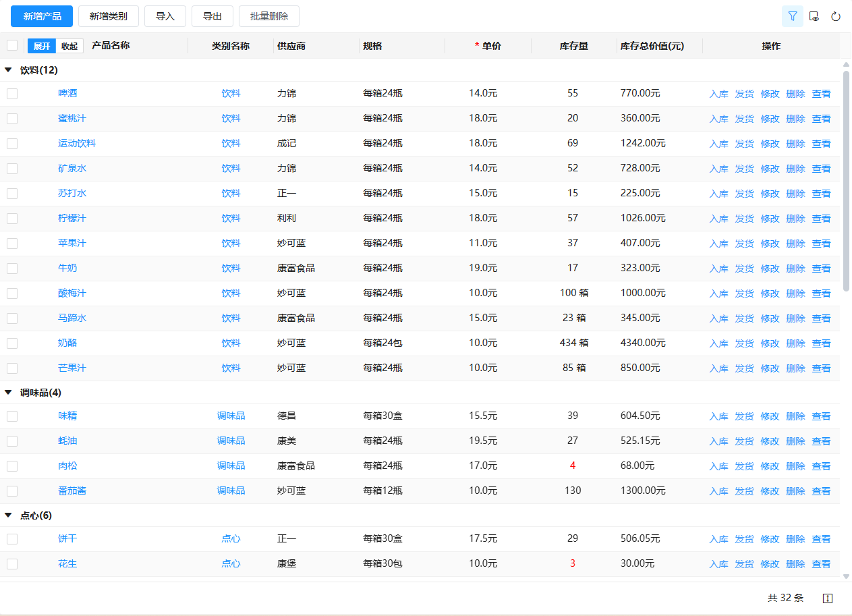Image resolution: width=852 pixels, height=616 pixels.
Task: Click the refresh icon in toolbar
Action: coord(836,16)
